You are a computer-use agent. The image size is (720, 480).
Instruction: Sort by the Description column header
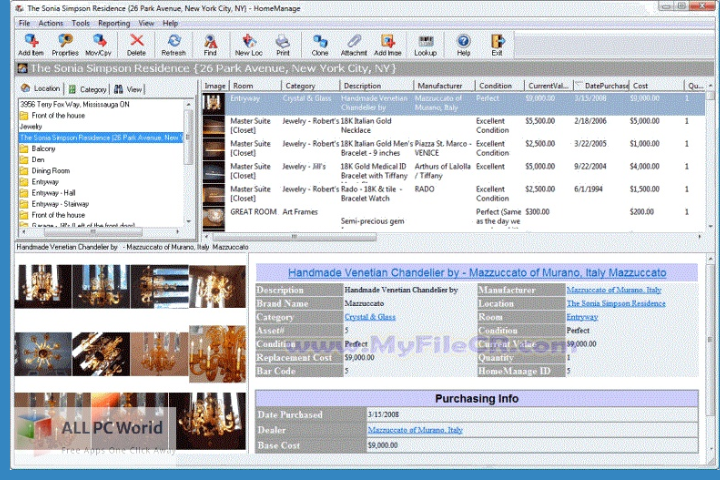point(377,85)
